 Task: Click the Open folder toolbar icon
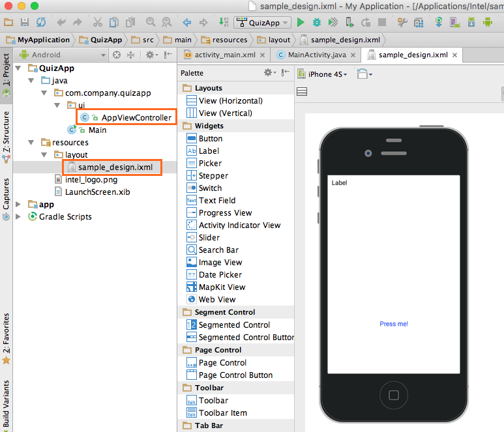8,23
